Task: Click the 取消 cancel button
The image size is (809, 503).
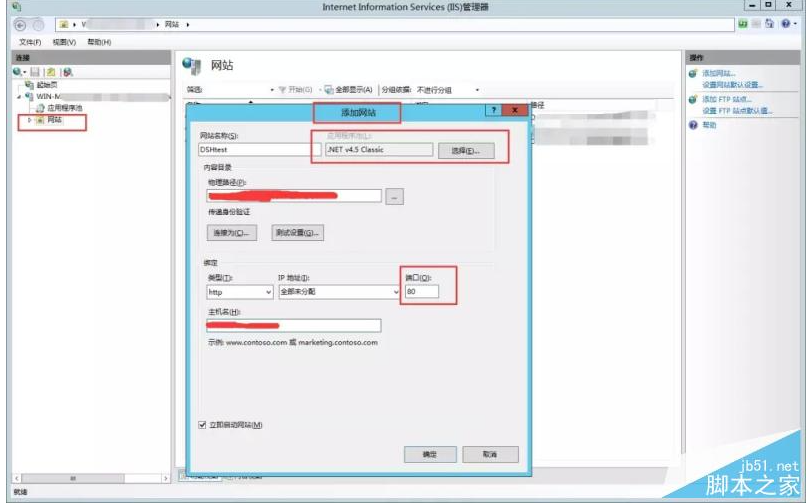Action: tap(490, 455)
